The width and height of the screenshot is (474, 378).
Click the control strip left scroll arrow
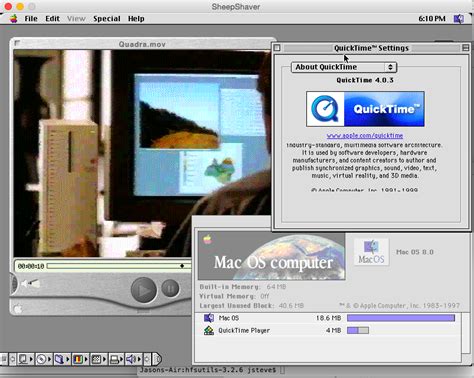click(12, 359)
